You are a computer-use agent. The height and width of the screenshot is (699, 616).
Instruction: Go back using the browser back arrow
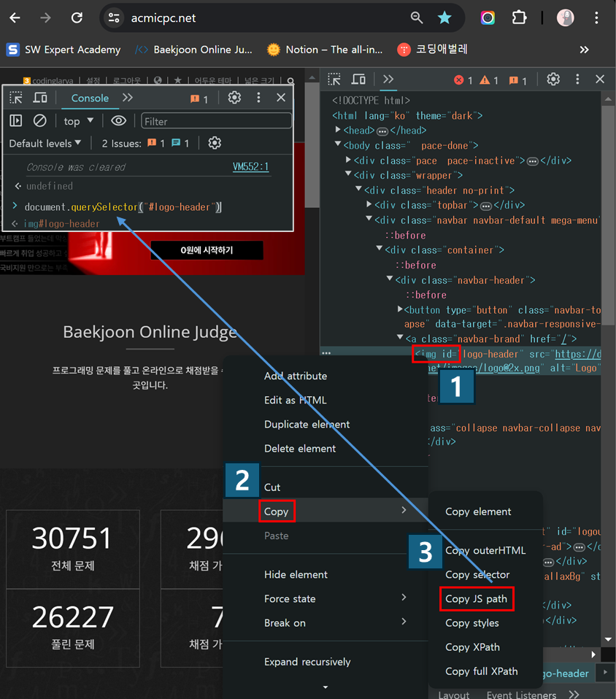(15, 18)
